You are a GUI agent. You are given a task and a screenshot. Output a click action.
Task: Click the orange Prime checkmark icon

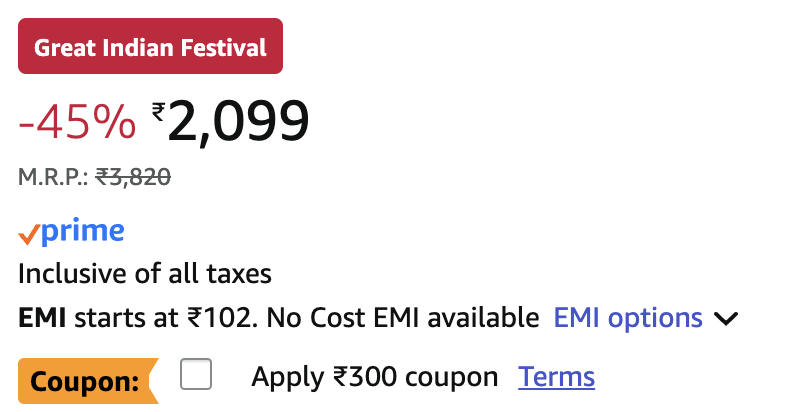click(28, 235)
